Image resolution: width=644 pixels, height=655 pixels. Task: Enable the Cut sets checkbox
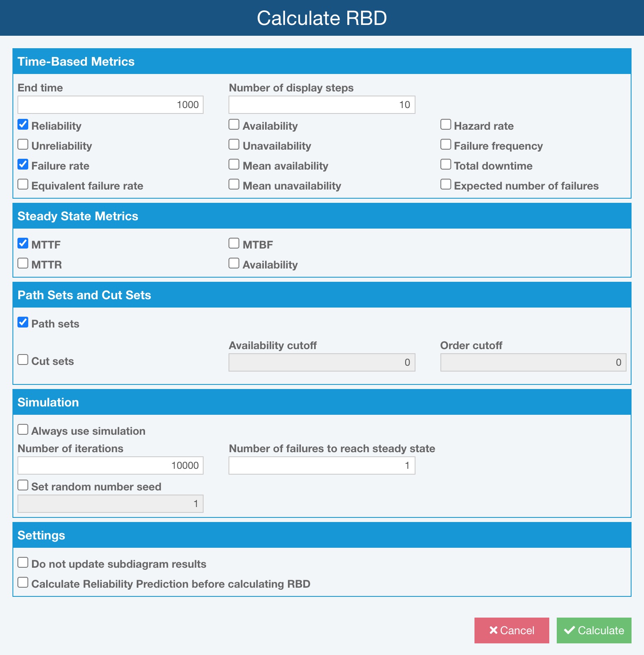[23, 360]
